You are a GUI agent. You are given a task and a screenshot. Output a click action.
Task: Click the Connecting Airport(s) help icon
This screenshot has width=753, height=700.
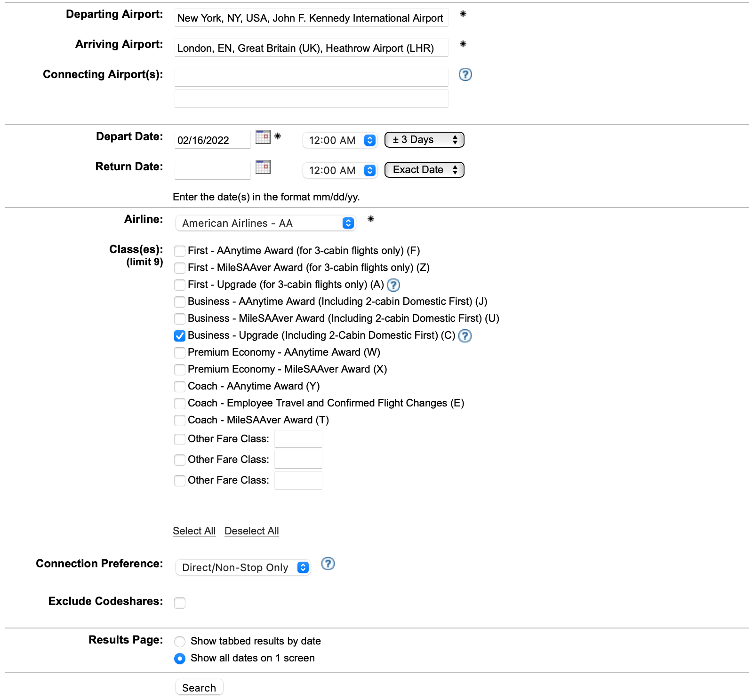tap(465, 74)
